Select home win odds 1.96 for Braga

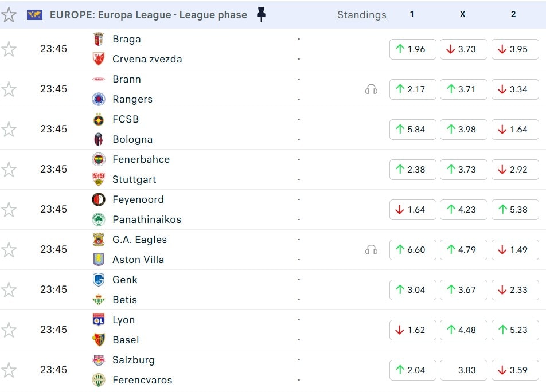pyautogui.click(x=412, y=49)
